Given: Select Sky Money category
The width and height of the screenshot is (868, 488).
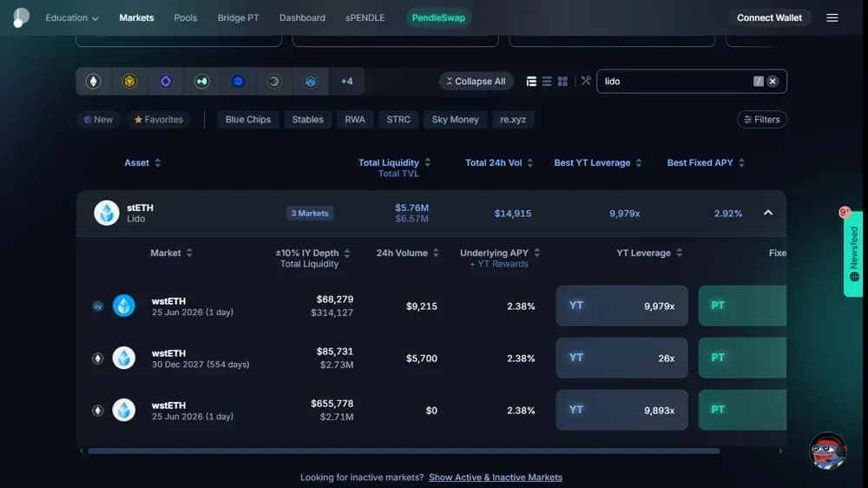Looking at the screenshot, I should 455,120.
